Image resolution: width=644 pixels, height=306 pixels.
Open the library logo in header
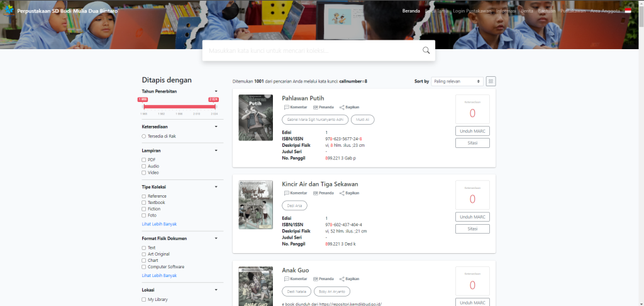pos(9,10)
